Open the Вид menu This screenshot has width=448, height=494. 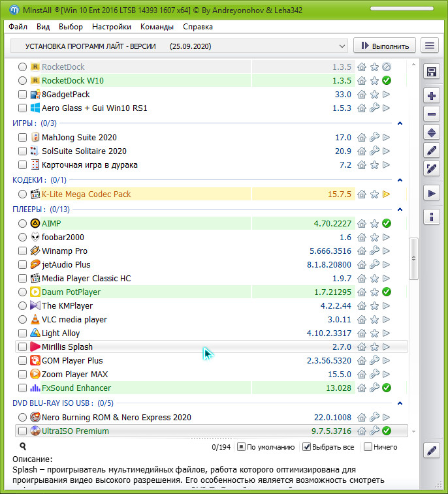43,27
